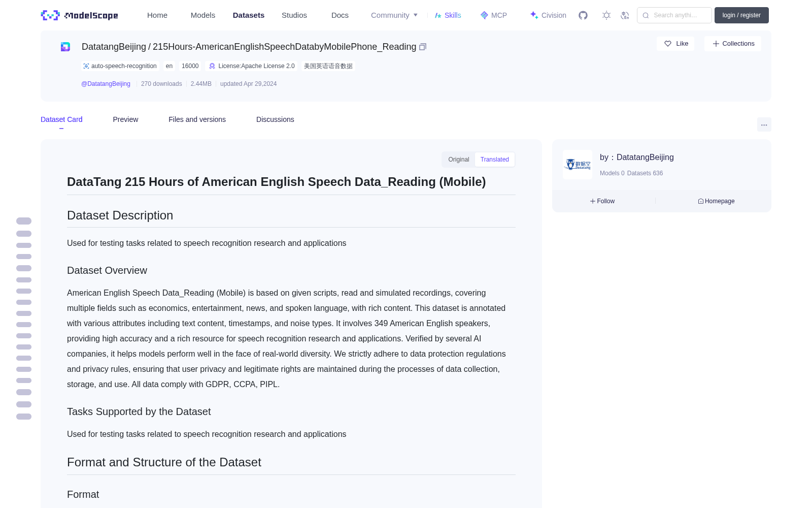
Task: Click the 'Dataset Description' heading
Action: click(120, 215)
